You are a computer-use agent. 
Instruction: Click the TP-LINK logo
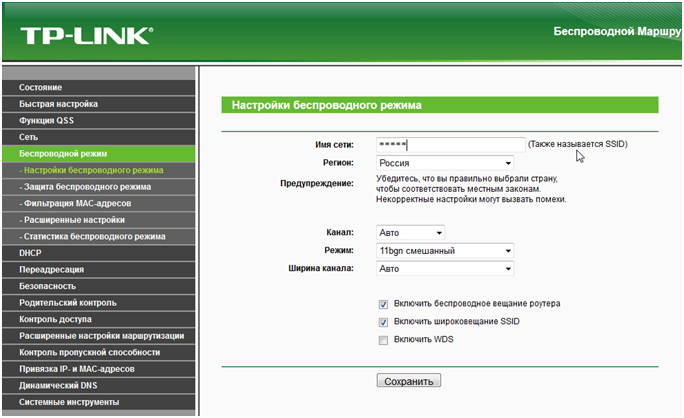point(86,35)
